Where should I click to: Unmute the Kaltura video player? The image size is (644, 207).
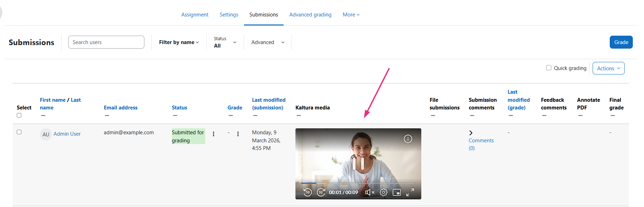tap(370, 192)
